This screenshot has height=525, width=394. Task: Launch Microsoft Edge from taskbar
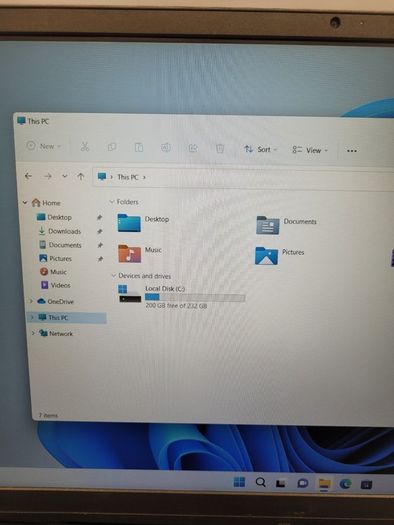coord(345,484)
